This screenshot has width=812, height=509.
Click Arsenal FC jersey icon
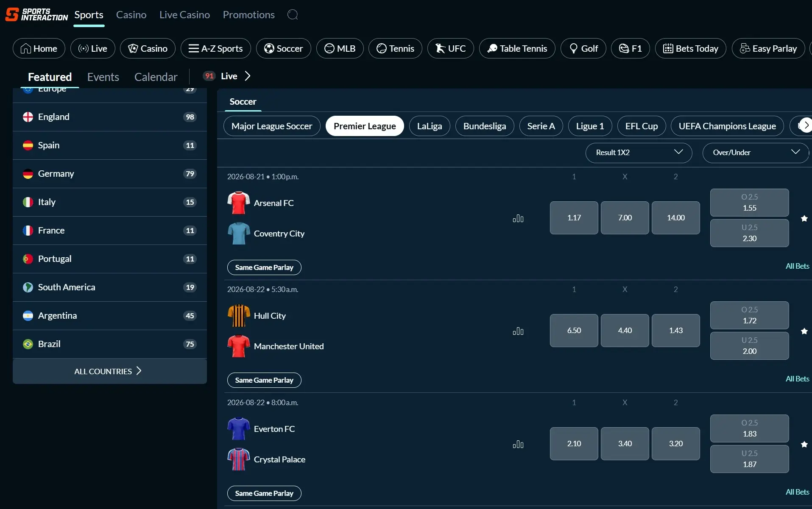click(x=239, y=203)
